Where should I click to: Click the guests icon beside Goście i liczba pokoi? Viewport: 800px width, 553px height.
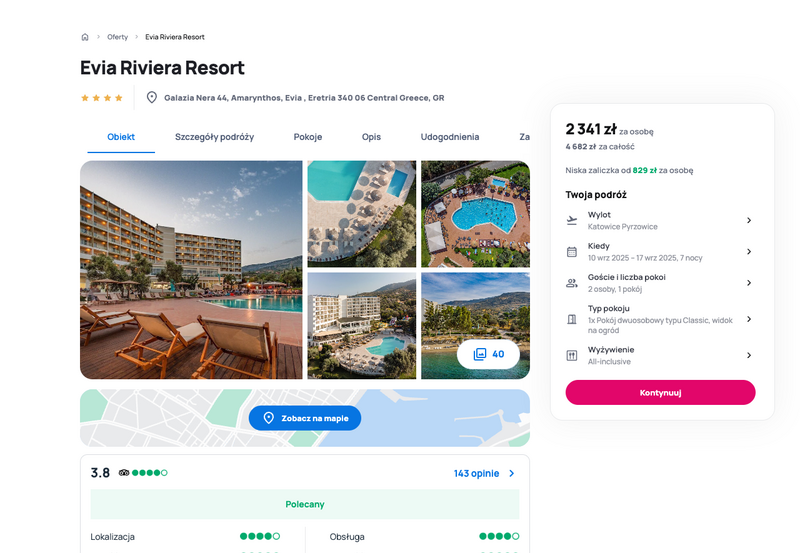pos(572,283)
